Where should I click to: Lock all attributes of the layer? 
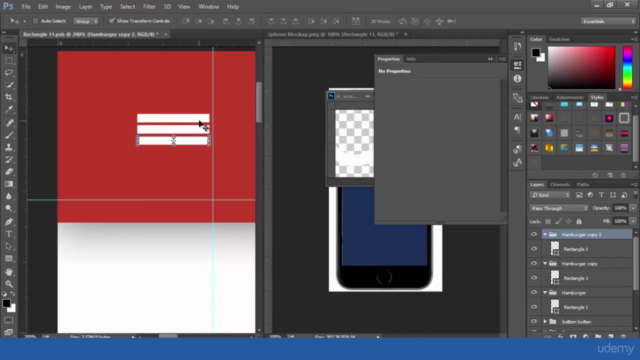579,221
